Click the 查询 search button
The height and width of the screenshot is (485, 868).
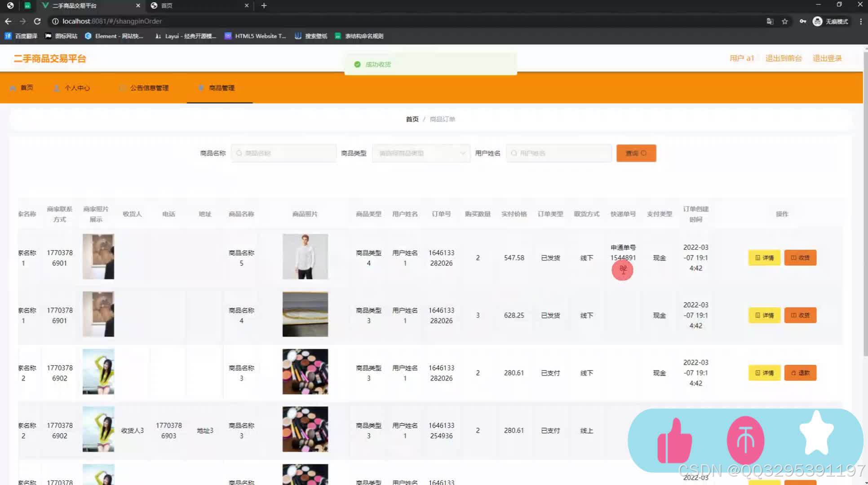[x=636, y=153]
